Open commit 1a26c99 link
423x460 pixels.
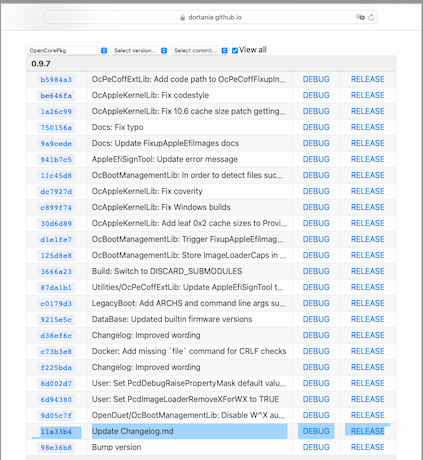(x=56, y=112)
